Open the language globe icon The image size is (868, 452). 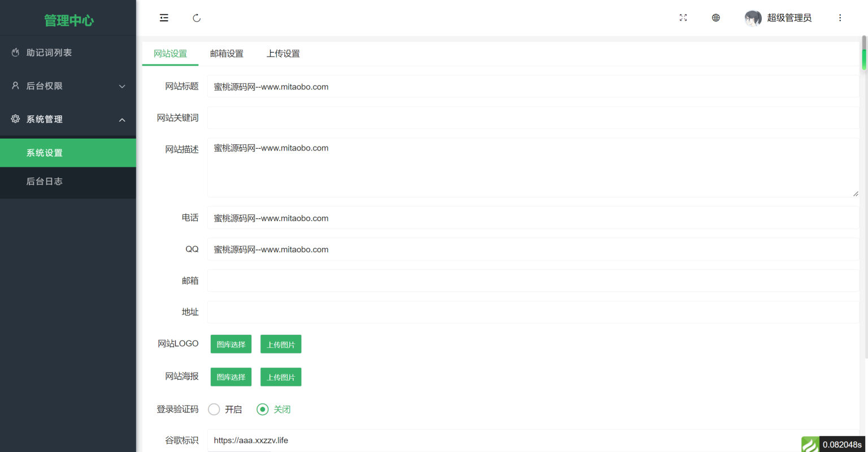715,18
